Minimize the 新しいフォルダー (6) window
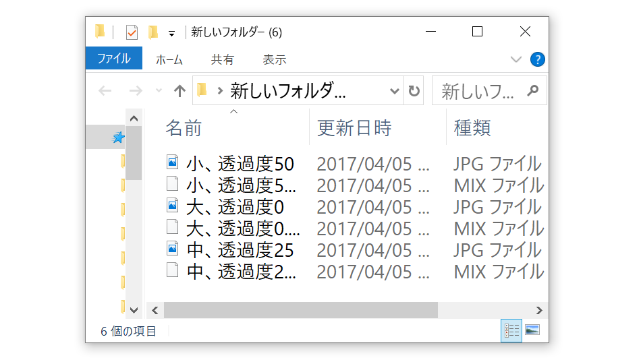 [x=431, y=32]
